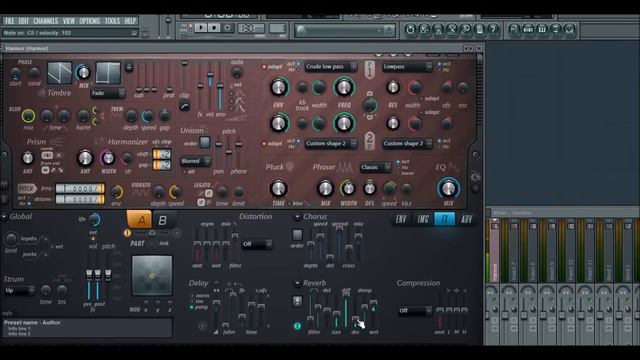Open the Unison Blurred type dropdown
Viewport: 640px width, 360px height.
[x=195, y=161]
